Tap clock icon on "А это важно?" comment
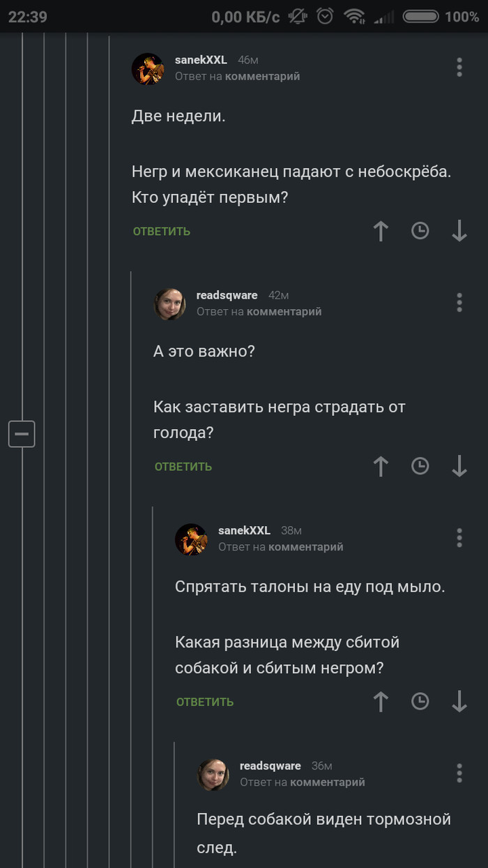Viewport: 488px width, 868px height. coord(420,466)
